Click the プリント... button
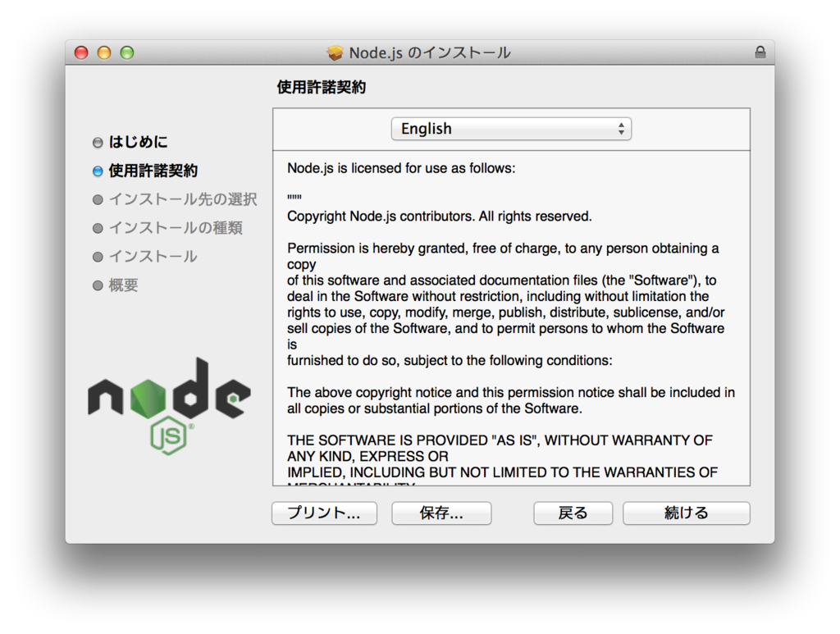 click(324, 513)
